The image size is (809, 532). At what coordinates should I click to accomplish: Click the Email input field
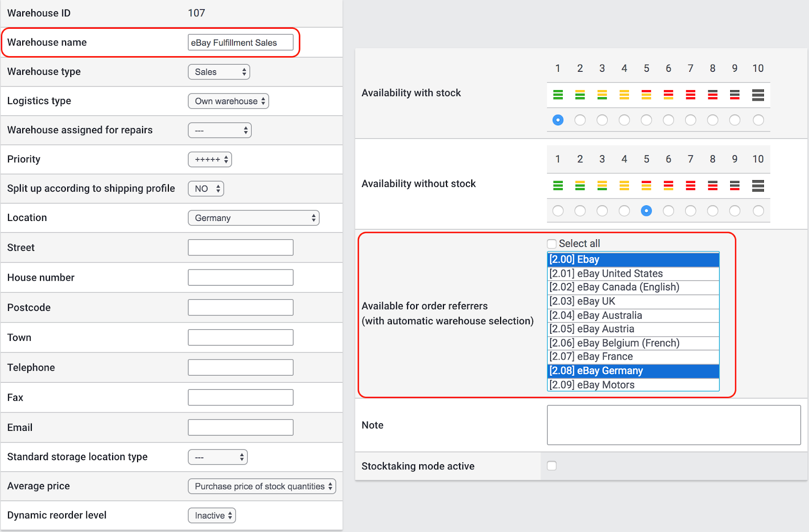[x=241, y=428]
